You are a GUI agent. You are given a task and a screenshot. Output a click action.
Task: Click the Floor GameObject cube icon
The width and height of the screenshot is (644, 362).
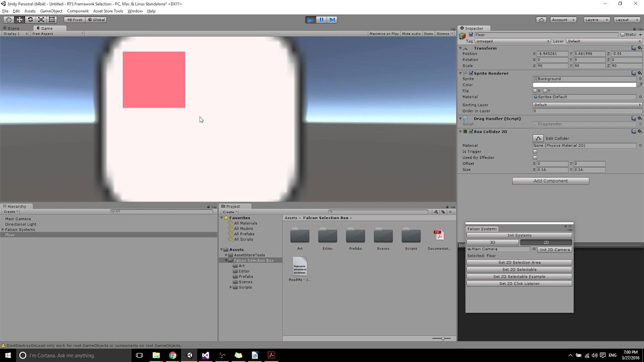click(462, 36)
